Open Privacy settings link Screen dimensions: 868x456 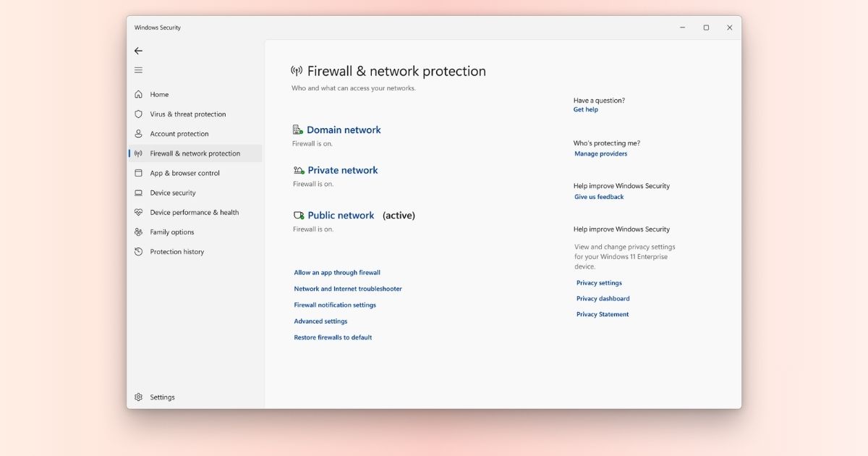[x=599, y=283]
